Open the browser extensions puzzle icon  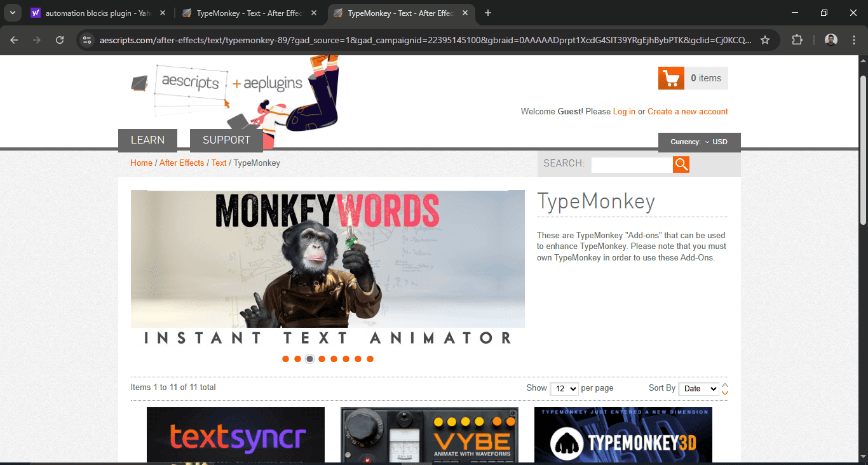coord(797,40)
